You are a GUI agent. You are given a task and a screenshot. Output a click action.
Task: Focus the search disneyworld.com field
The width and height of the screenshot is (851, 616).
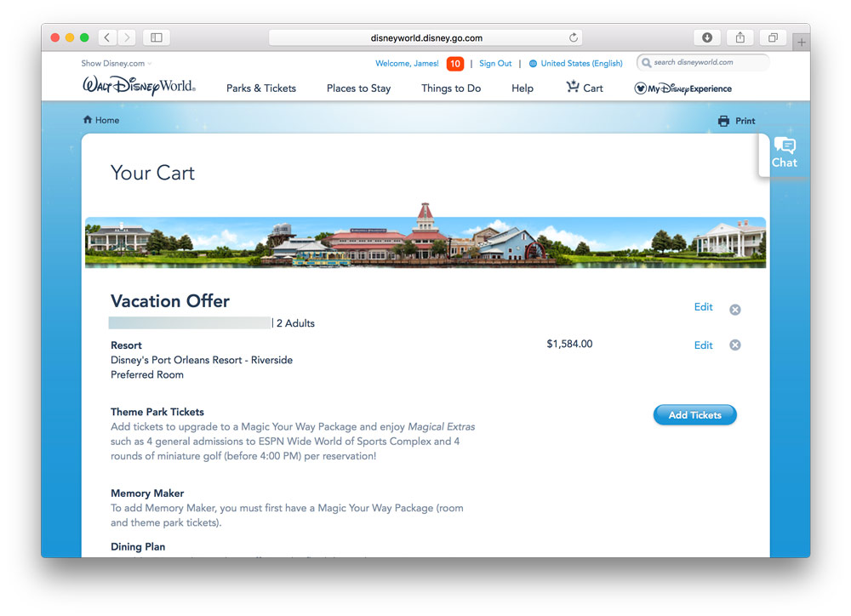(704, 62)
